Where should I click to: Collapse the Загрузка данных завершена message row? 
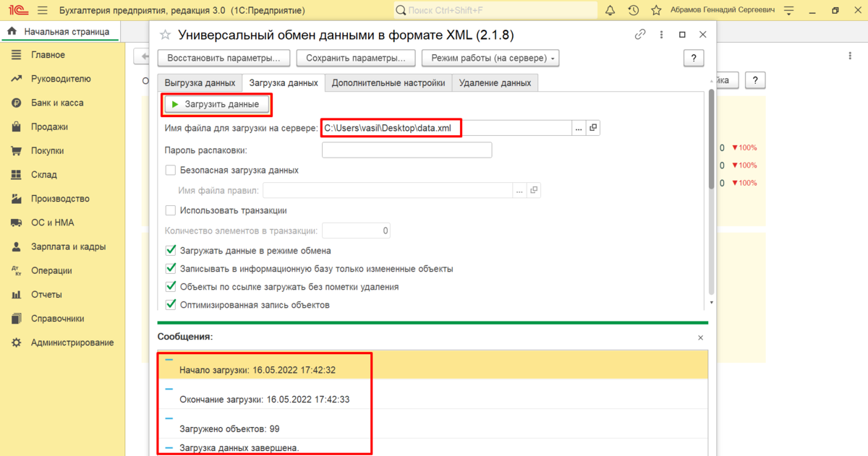pos(169,447)
